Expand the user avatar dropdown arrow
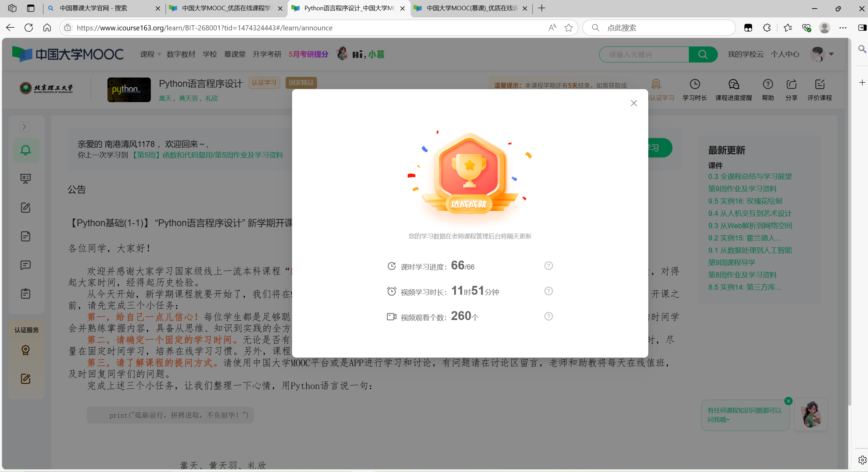Image resolution: width=868 pixels, height=472 pixels. [x=831, y=54]
